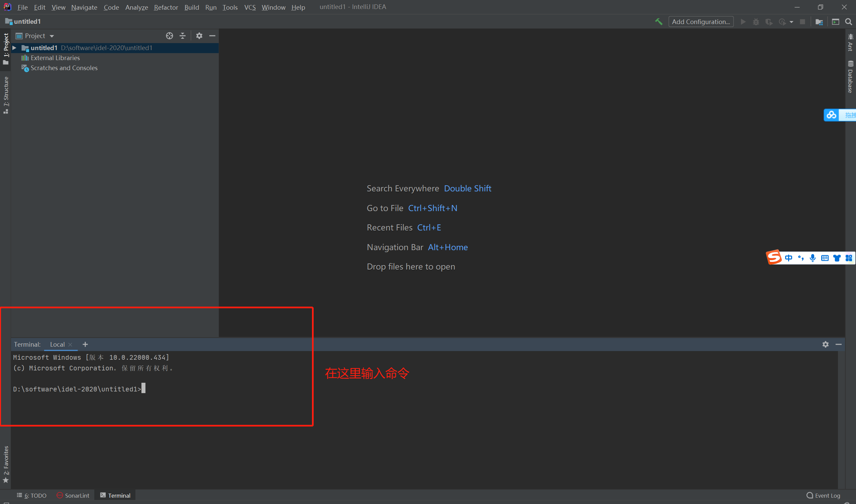The image size is (856, 504).
Task: Click the Stop process icon
Action: (802, 22)
